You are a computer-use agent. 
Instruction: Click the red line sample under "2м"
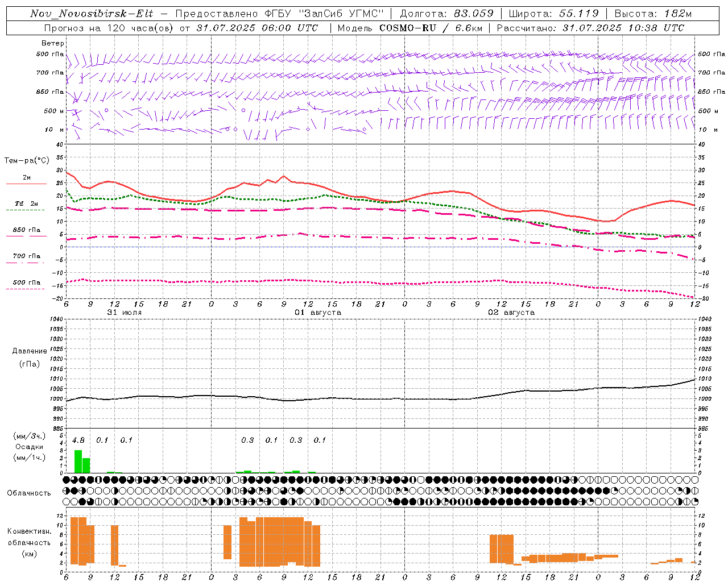coord(27,184)
